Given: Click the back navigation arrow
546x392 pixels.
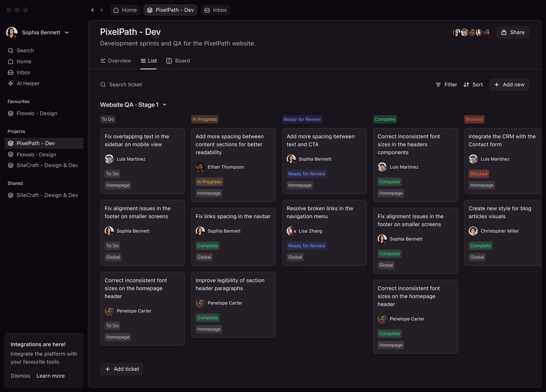Looking at the screenshot, I should pos(93,10).
